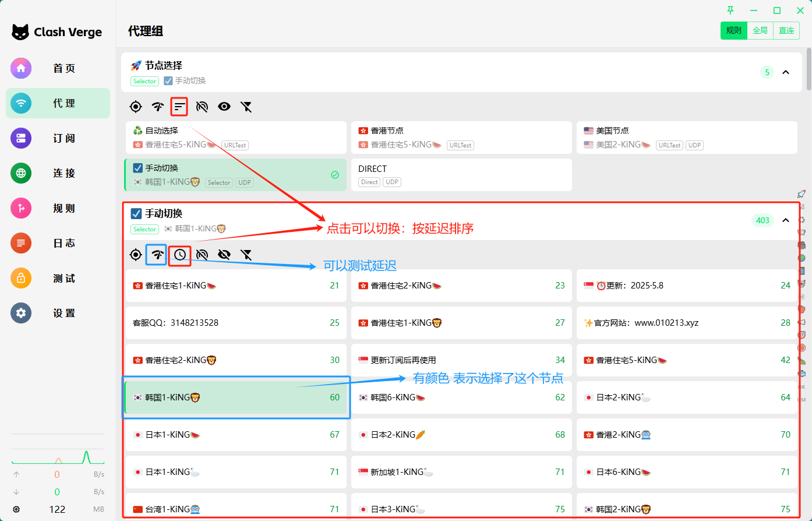Switch proxy mode to 全局
Image resolution: width=812 pixels, height=521 pixels.
(x=760, y=31)
